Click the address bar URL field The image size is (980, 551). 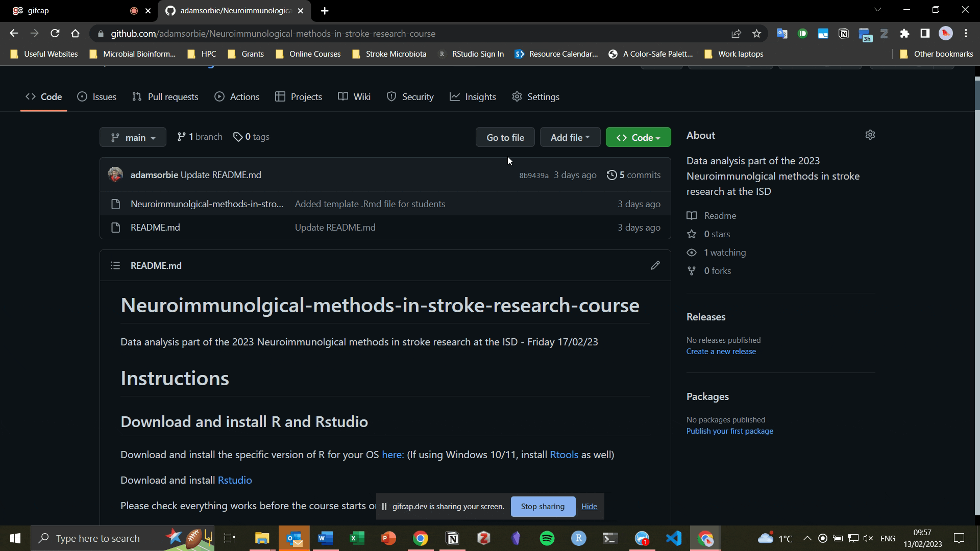click(357, 34)
